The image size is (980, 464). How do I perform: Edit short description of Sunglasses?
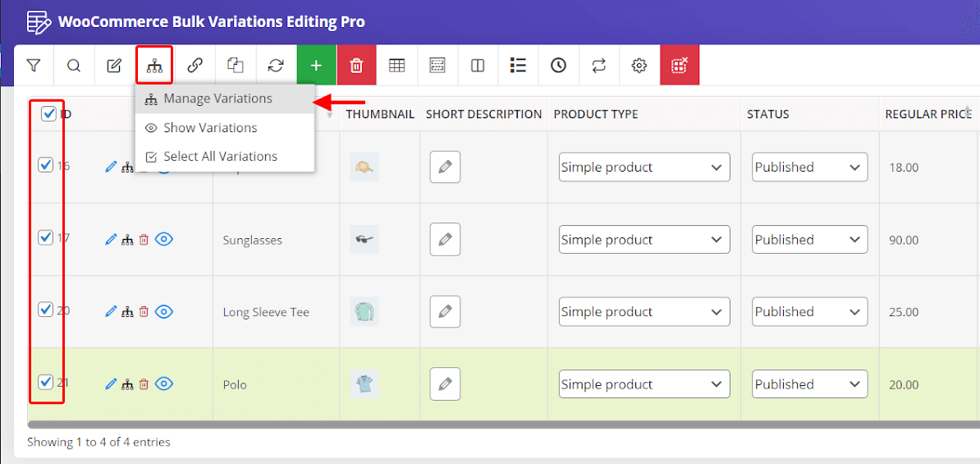[445, 240]
